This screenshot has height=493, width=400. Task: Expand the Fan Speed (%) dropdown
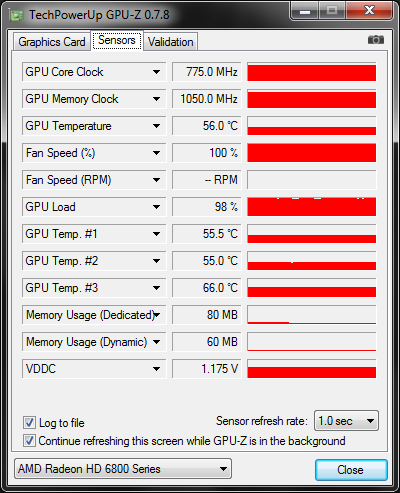156,153
